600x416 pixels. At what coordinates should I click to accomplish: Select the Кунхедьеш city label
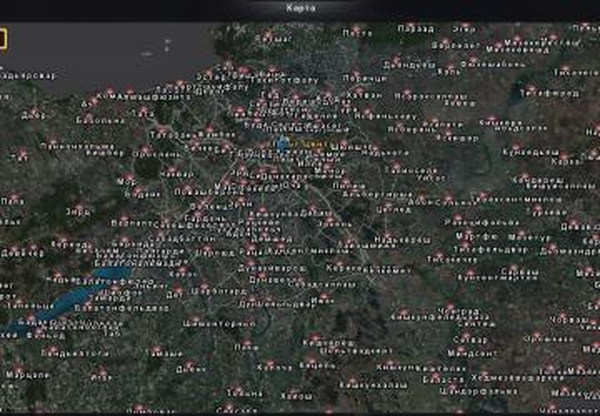point(531,152)
